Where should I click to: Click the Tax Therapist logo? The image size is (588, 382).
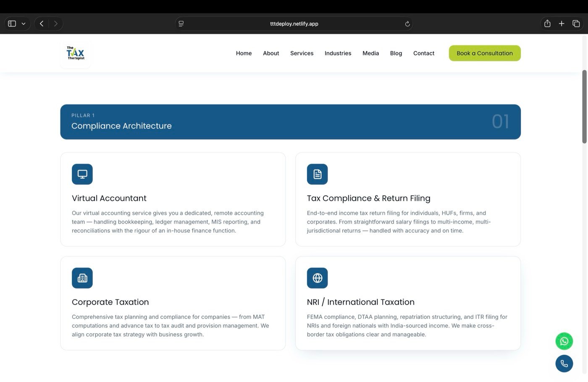[x=76, y=53]
